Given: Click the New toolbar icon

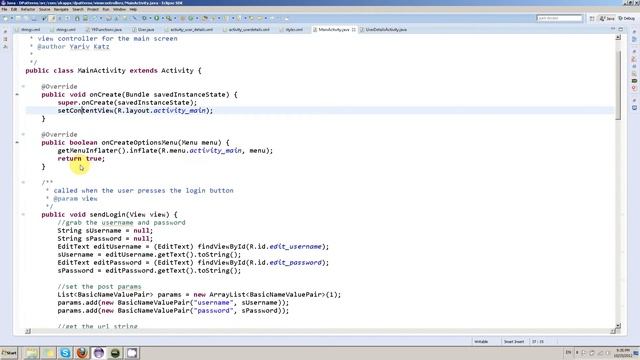Looking at the screenshot, I should click(x=6, y=18).
